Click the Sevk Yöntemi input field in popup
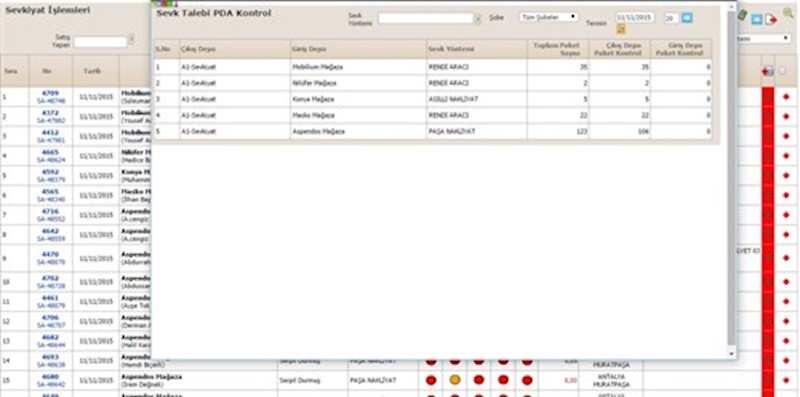The height and width of the screenshot is (397, 800). 426,18
